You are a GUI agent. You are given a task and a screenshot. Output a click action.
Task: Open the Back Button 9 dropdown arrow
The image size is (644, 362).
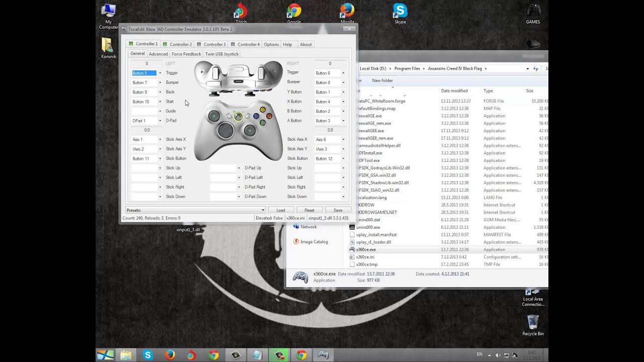pos(160,92)
